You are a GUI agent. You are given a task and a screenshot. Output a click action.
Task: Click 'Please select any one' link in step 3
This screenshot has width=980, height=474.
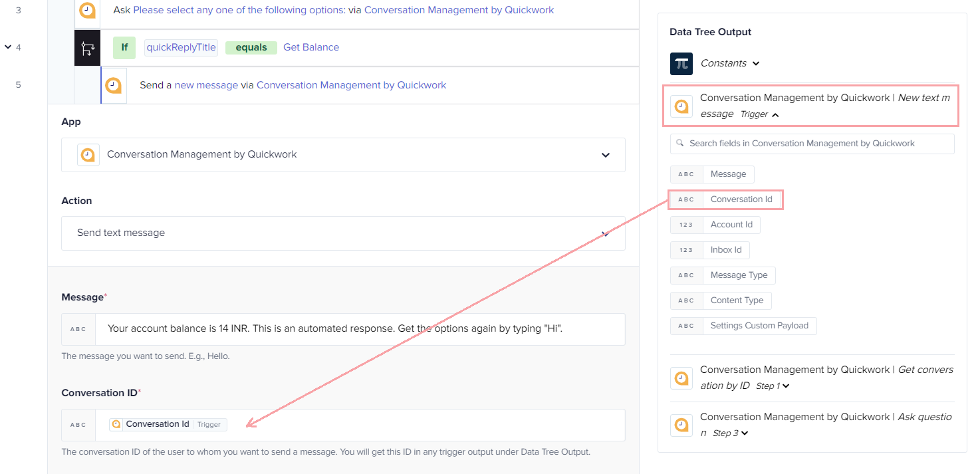click(239, 10)
